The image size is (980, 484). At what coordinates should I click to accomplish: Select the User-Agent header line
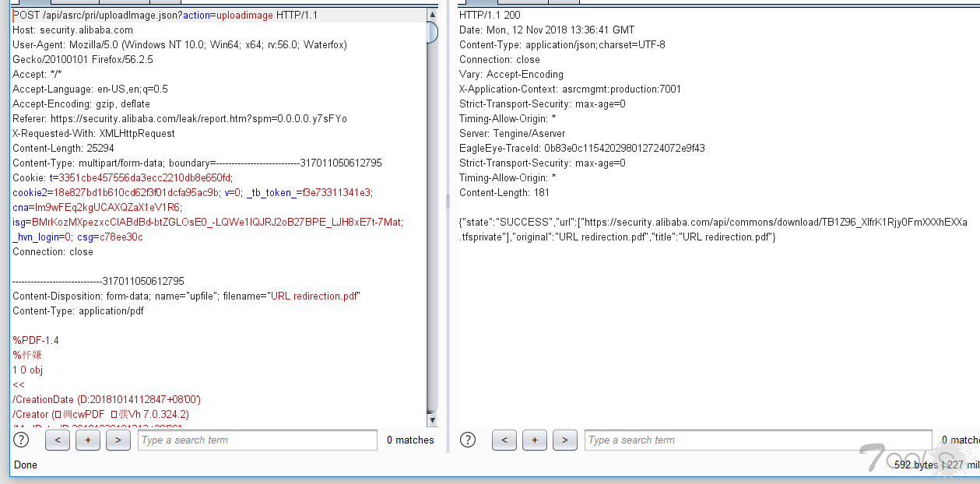[180, 45]
